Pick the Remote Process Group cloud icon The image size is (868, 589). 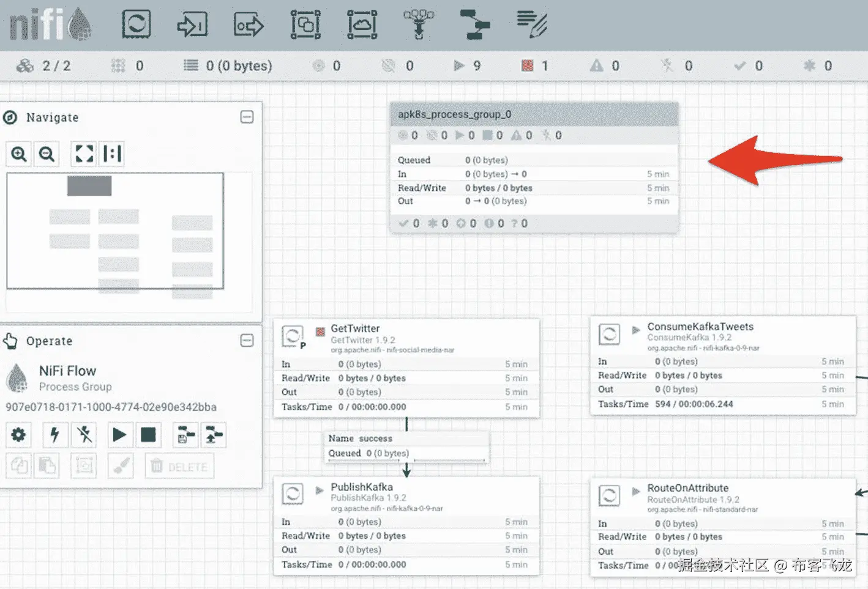click(362, 24)
